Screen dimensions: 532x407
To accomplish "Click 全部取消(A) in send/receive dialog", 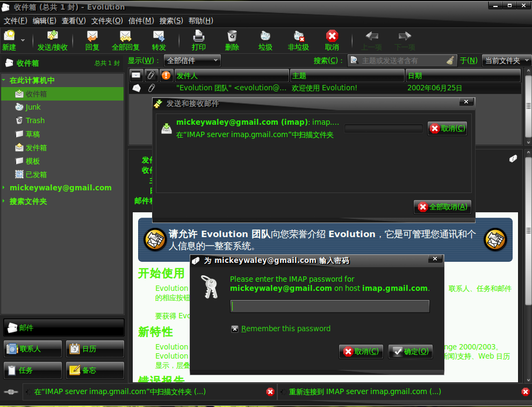I will pos(442,207).
